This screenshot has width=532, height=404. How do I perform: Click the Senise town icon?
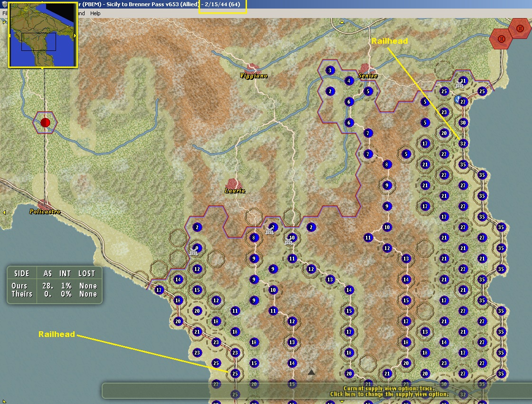366,68
